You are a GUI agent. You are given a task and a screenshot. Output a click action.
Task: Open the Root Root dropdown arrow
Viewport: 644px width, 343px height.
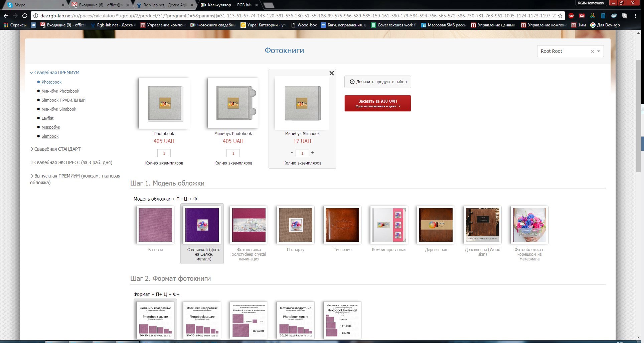[x=599, y=51]
